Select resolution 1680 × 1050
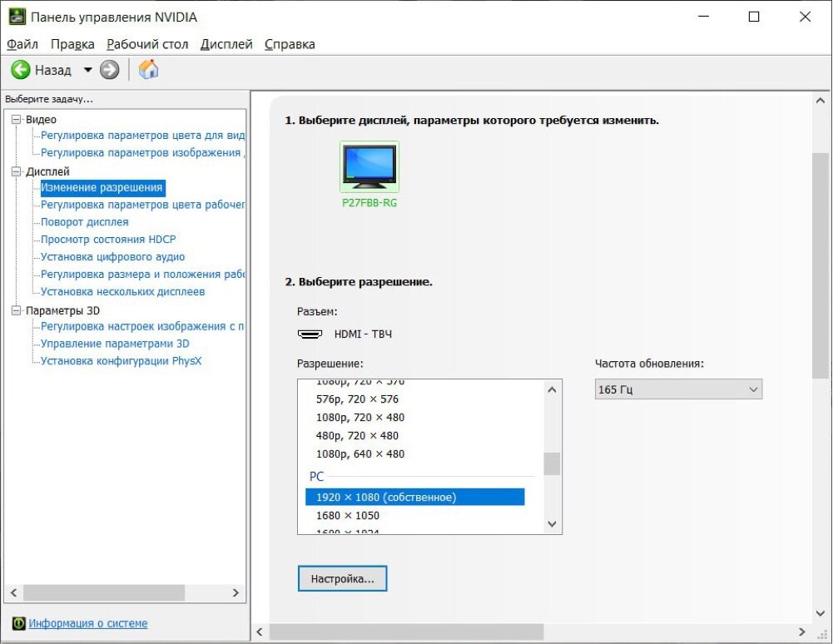 coord(348,516)
